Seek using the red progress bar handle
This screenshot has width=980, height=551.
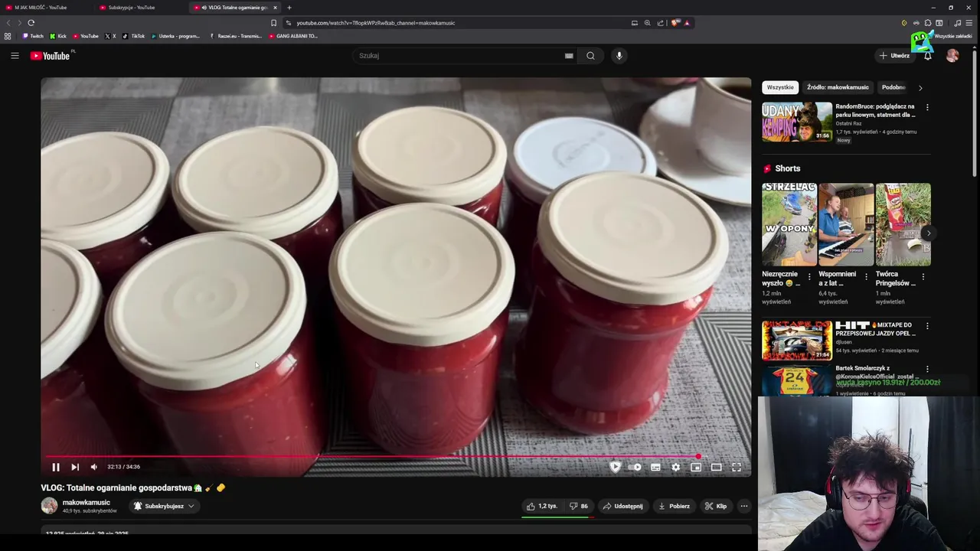click(698, 456)
